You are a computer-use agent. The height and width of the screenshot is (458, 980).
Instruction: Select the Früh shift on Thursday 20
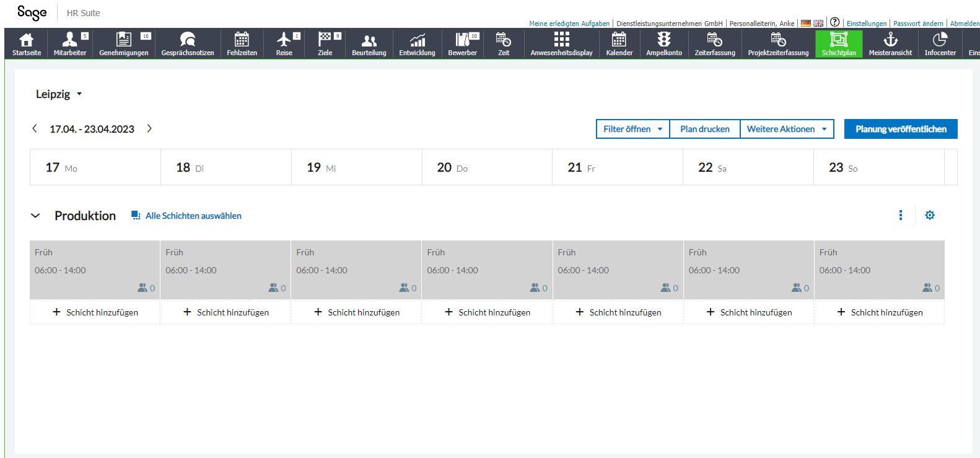(x=487, y=270)
